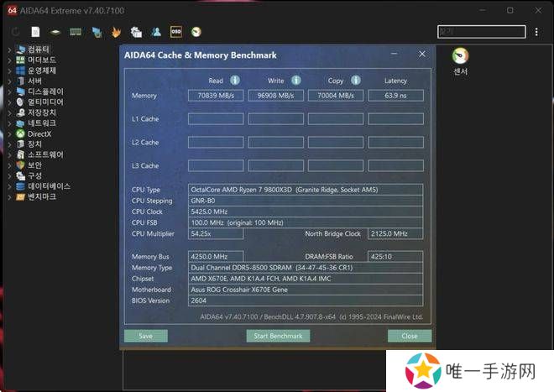Expand the 멀티미디어 tree node
Viewport: 554px width, 392px height.
(9, 102)
